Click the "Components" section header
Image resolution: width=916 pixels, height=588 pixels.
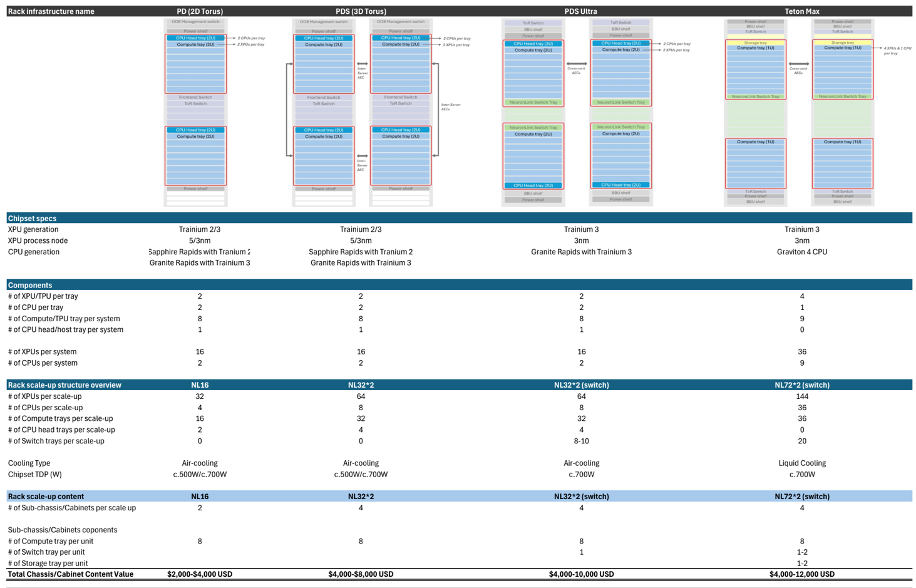tap(30, 285)
